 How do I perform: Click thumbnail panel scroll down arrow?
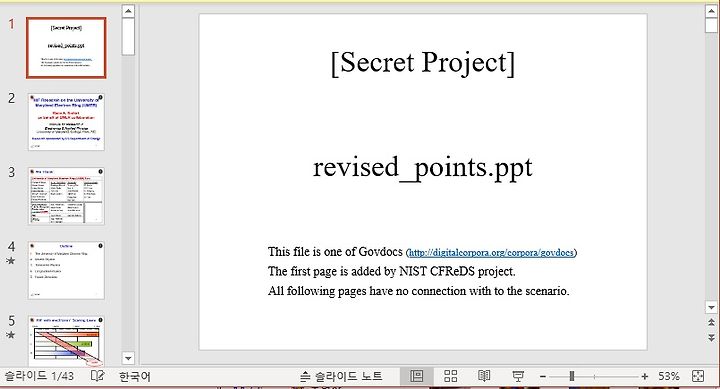click(129, 358)
